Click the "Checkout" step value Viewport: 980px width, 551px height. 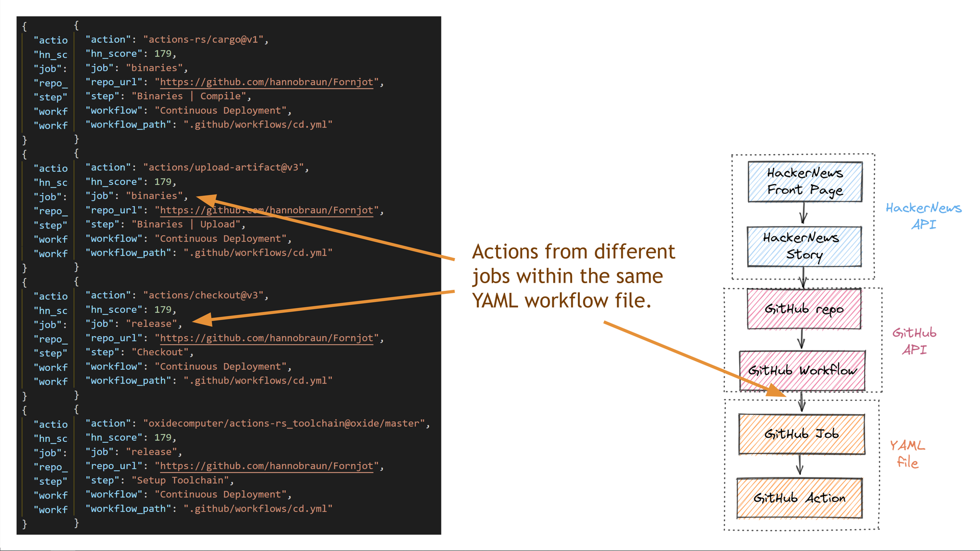(160, 353)
